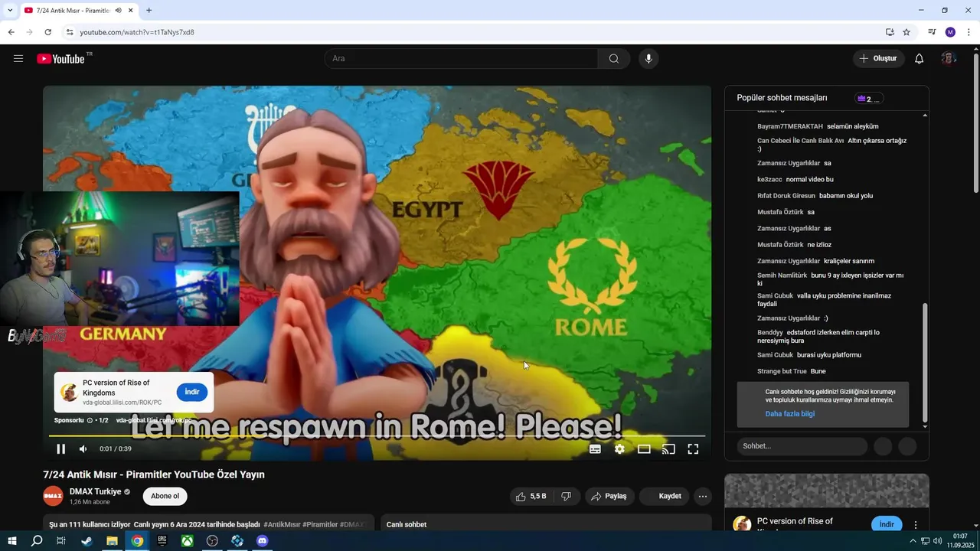Focus the Sohbet... chat input
This screenshot has width=980, height=551.
pos(802,446)
